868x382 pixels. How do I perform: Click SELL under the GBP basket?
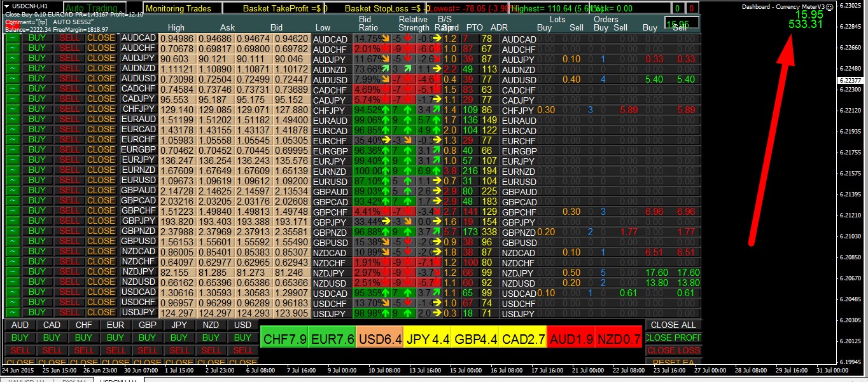(x=148, y=350)
